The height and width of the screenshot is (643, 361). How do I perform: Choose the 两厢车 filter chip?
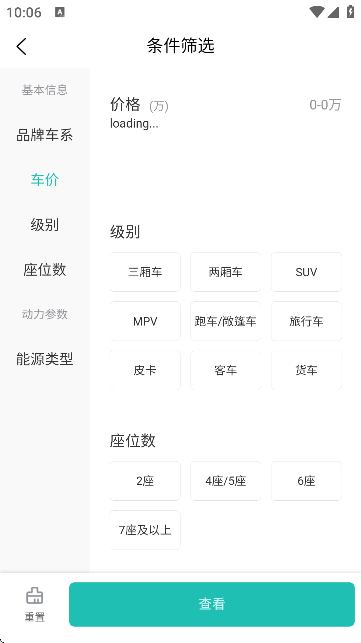[226, 272]
